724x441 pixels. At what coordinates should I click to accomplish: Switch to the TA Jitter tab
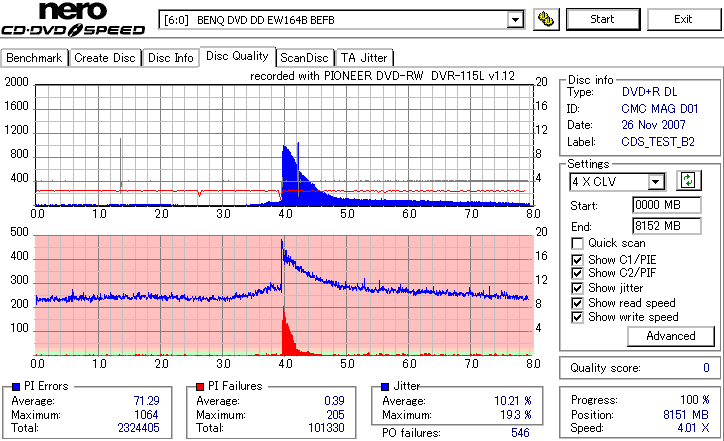pyautogui.click(x=364, y=58)
